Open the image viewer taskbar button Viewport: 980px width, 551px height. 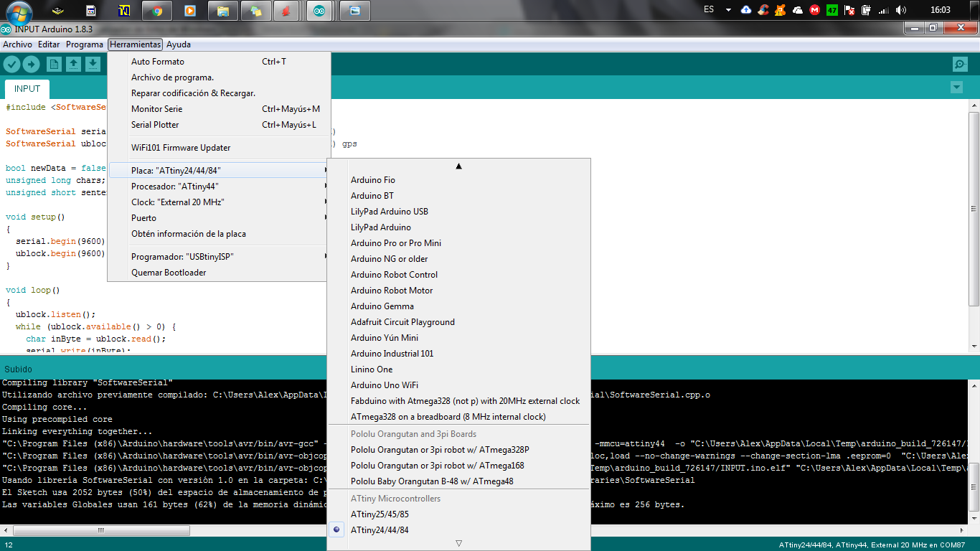click(354, 11)
